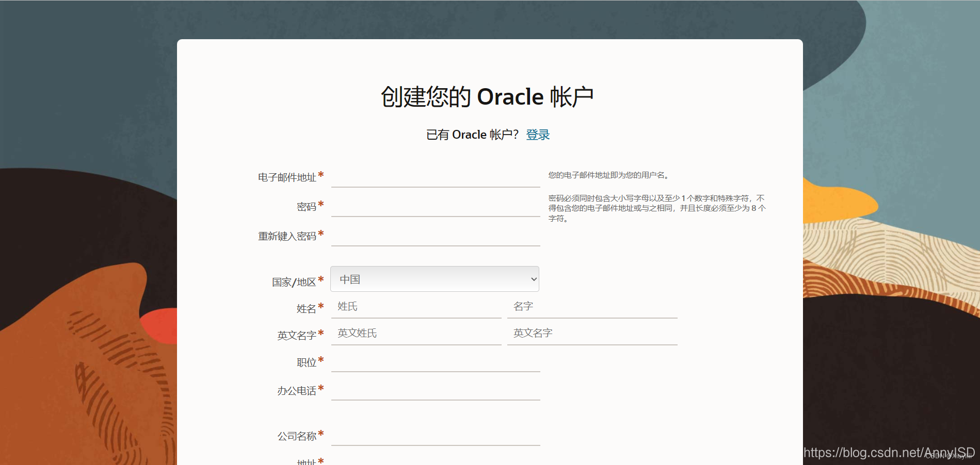Click the 职位 label

307,362
